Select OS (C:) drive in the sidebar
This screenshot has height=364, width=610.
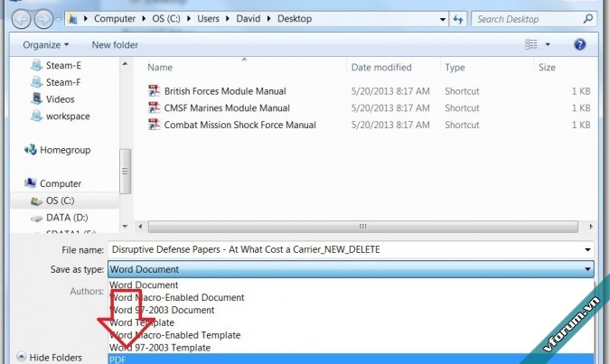(60, 201)
